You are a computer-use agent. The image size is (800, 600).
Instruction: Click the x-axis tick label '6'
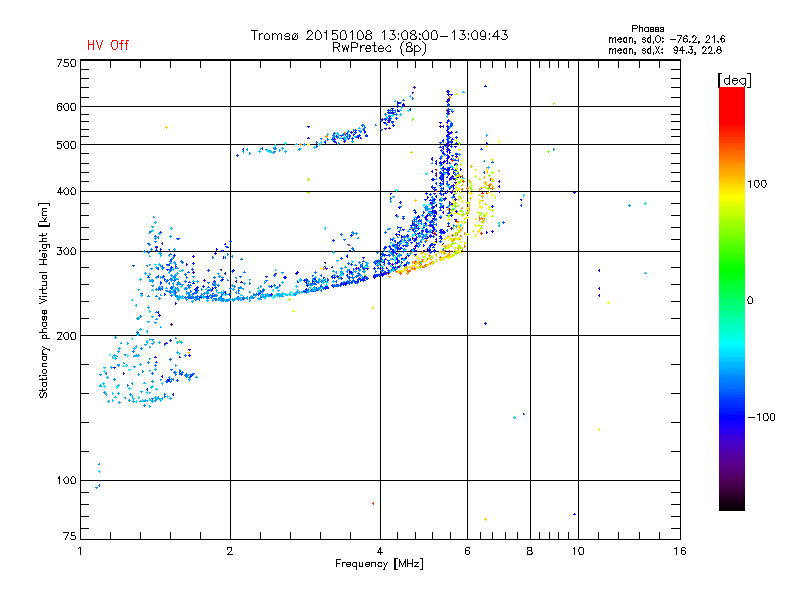point(467,551)
